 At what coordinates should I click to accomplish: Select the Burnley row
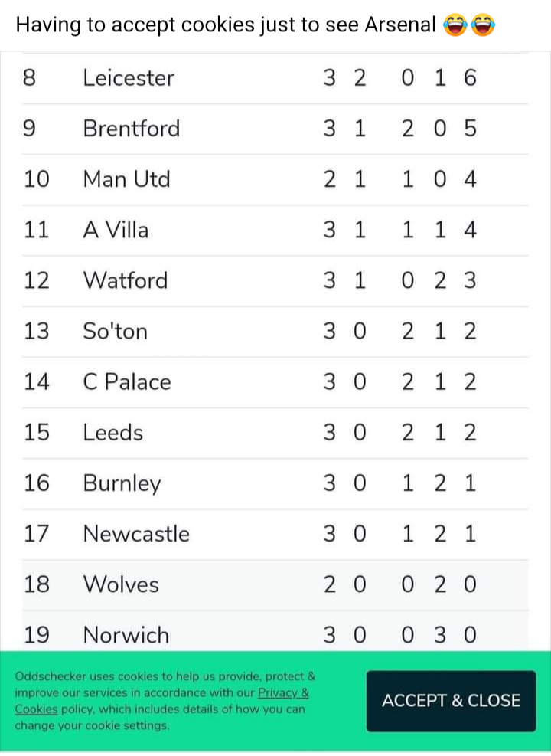275,483
